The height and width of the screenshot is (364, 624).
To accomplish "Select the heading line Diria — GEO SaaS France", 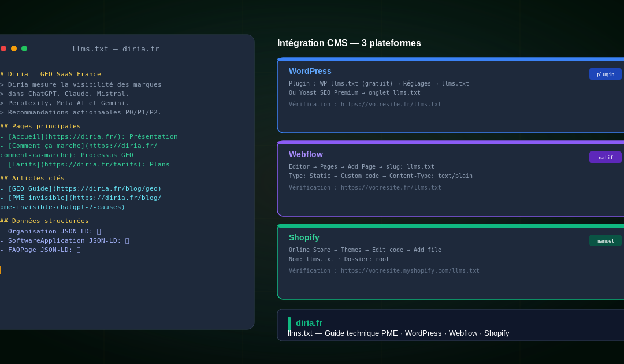I will pyautogui.click(x=50, y=74).
